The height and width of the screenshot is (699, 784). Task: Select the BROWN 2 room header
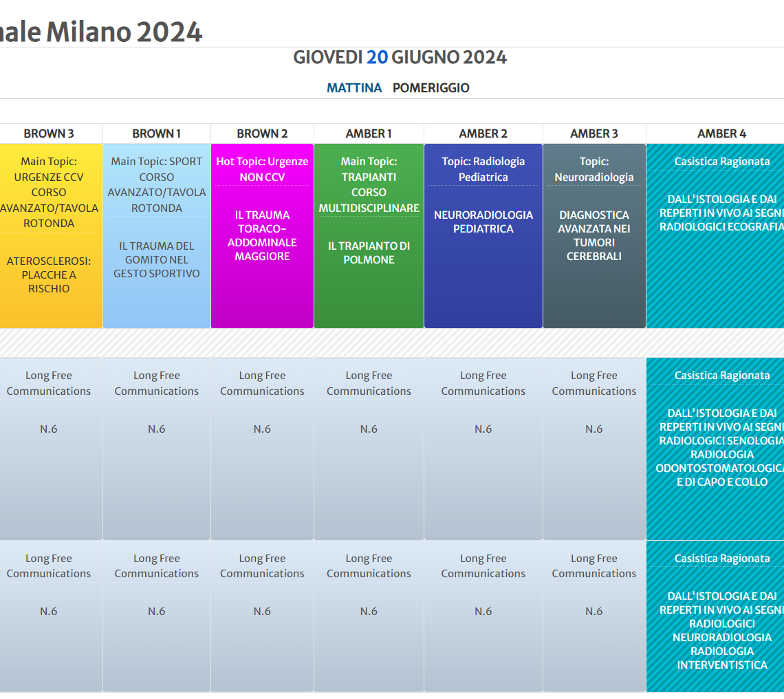click(x=262, y=133)
